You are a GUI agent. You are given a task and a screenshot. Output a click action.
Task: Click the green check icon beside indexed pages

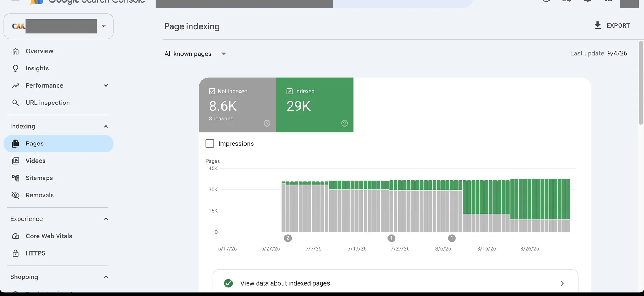228,283
